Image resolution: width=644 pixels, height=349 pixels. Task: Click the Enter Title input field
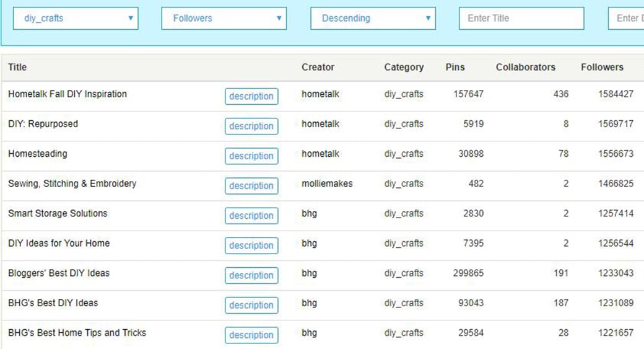[x=521, y=19]
